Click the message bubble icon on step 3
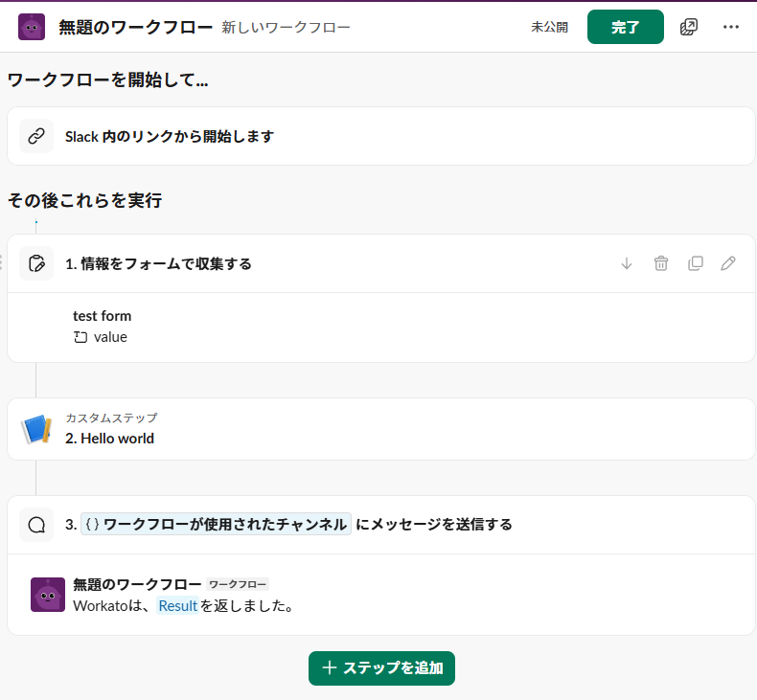Screen dimensions: 757x700 click(36, 525)
